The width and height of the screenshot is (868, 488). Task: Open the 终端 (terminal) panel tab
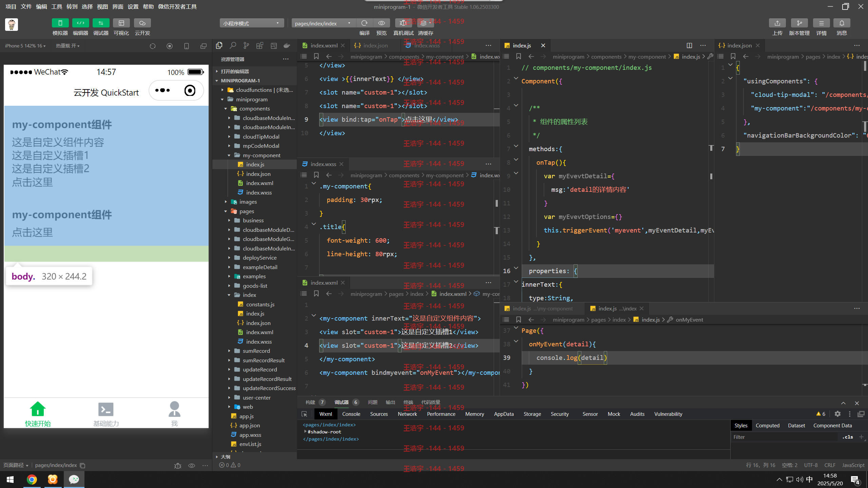(x=408, y=402)
